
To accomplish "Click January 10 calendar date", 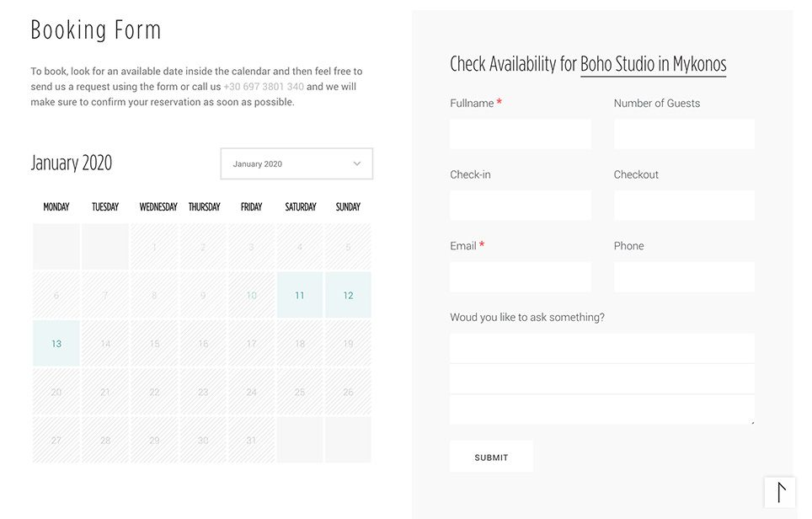I will [251, 296].
